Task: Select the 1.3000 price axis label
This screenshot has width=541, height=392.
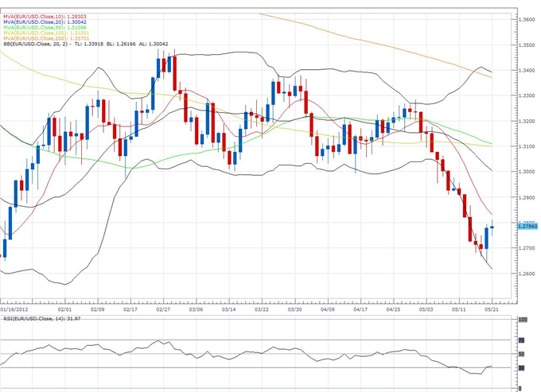Action: [526, 172]
